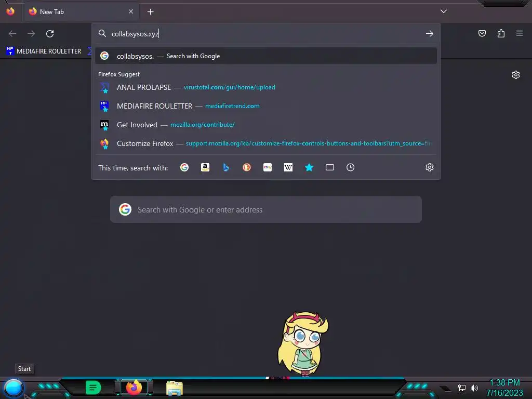Click the Search with Google page field

[266, 209]
